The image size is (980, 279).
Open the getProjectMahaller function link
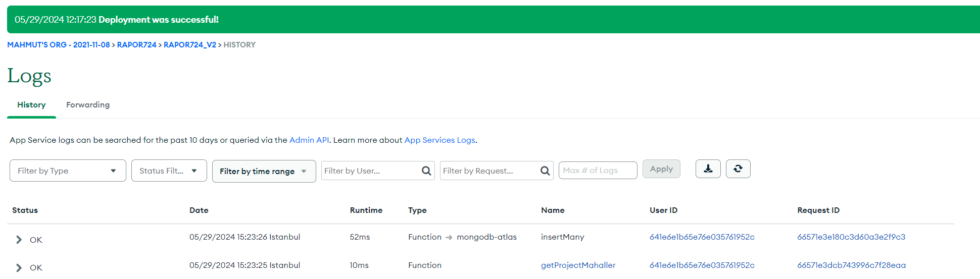pyautogui.click(x=578, y=265)
